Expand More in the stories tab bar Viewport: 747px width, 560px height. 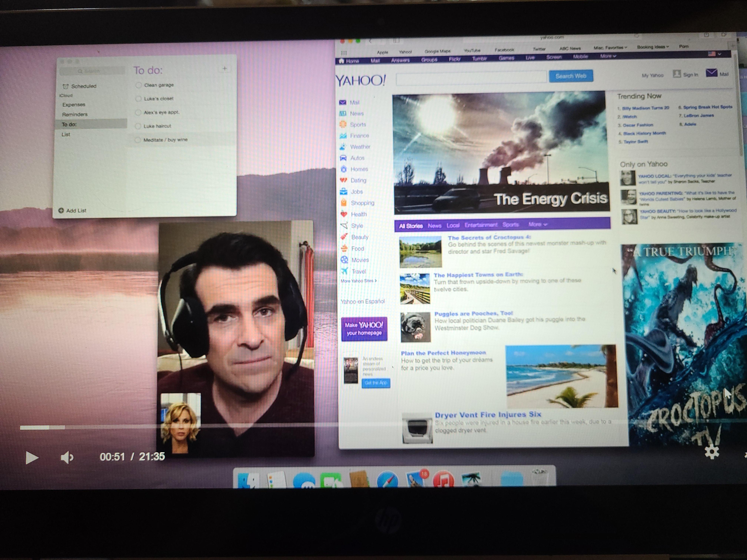(x=538, y=224)
